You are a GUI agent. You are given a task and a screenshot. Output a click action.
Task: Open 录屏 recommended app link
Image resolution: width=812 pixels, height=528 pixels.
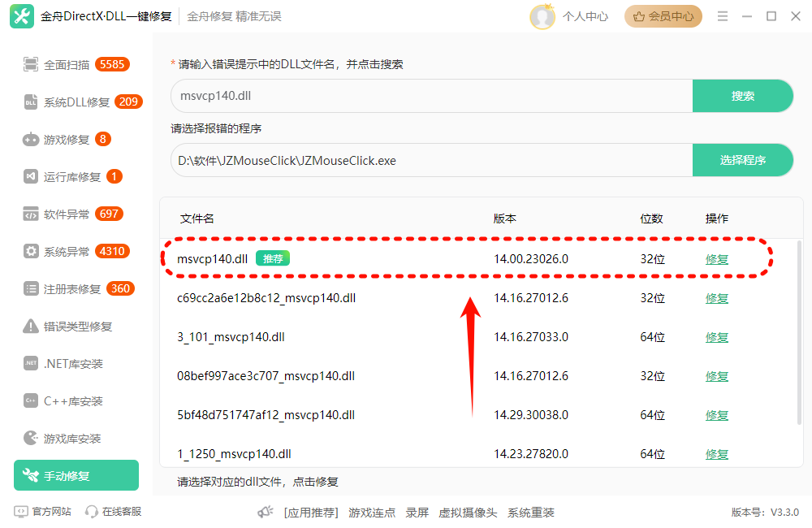point(417,513)
